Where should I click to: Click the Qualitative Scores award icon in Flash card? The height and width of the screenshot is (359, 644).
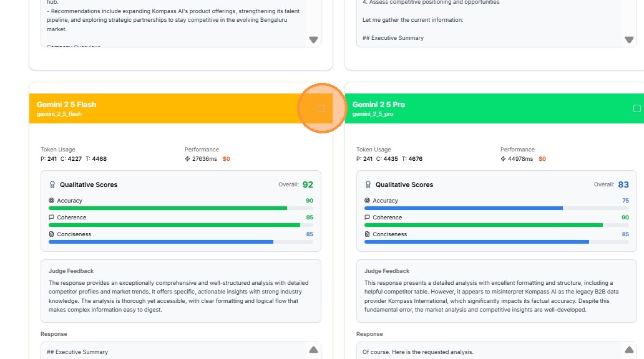pyautogui.click(x=52, y=184)
